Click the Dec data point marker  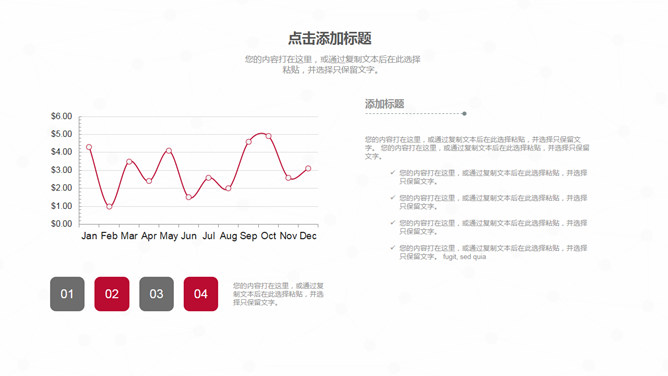click(x=308, y=168)
